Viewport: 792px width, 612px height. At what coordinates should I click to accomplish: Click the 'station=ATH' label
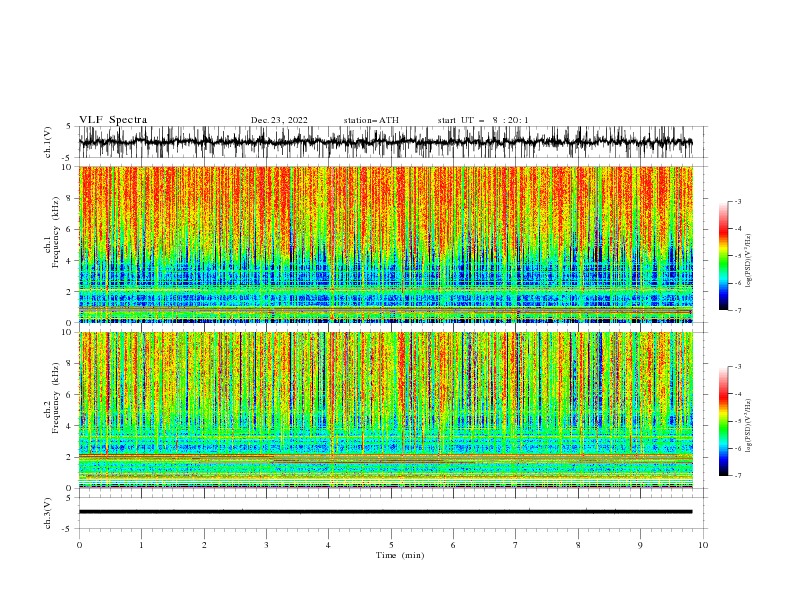(x=371, y=120)
